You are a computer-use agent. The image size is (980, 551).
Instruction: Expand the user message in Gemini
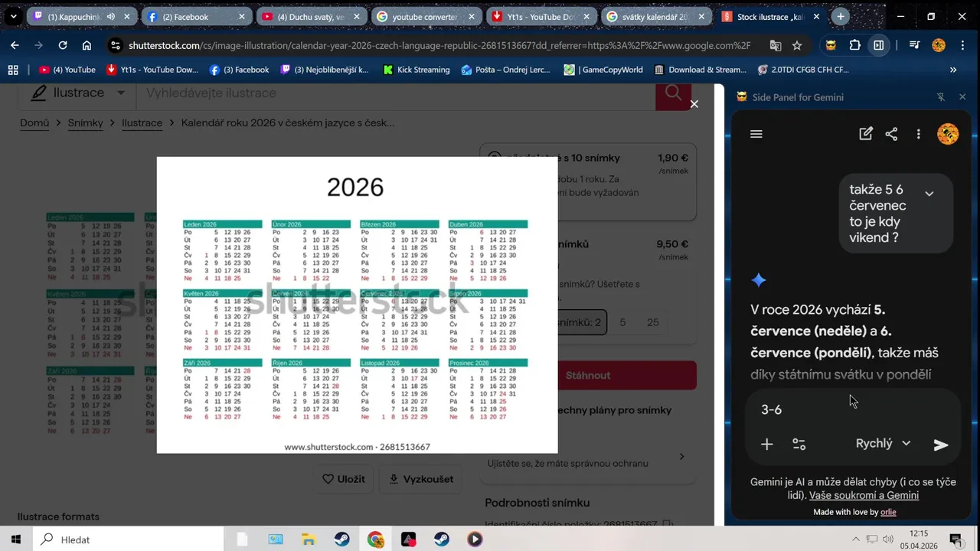pyautogui.click(x=929, y=194)
